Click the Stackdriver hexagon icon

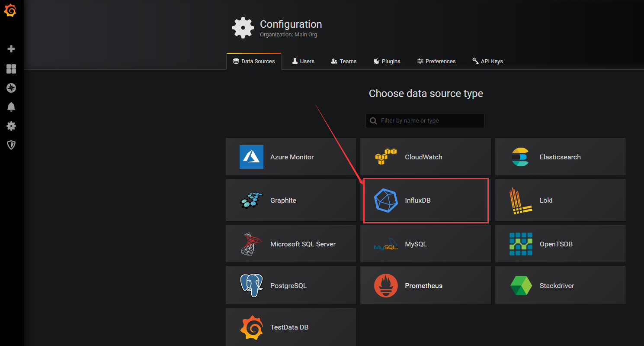[x=521, y=285]
